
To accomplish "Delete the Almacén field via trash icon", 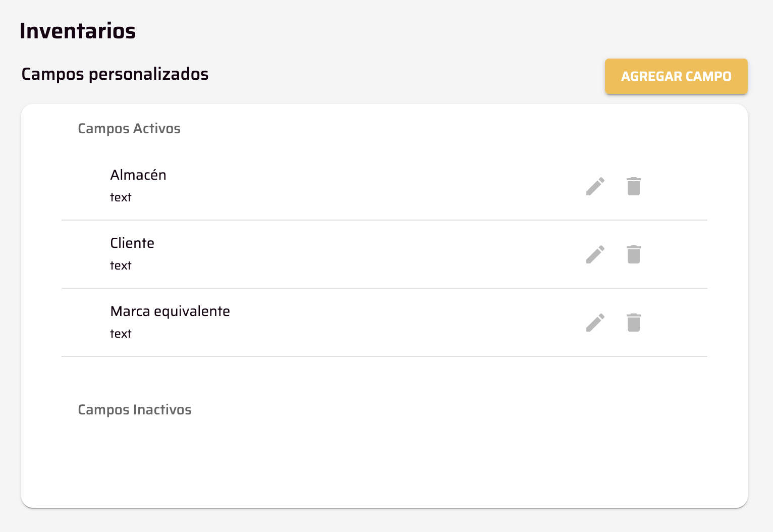I will point(634,186).
